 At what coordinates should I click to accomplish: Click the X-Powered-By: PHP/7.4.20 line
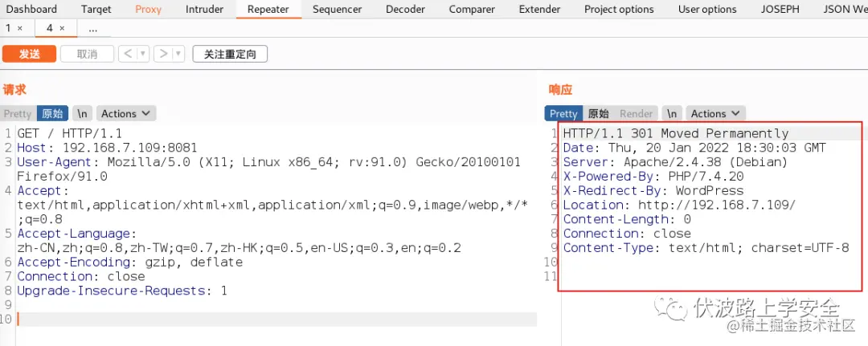653,177
